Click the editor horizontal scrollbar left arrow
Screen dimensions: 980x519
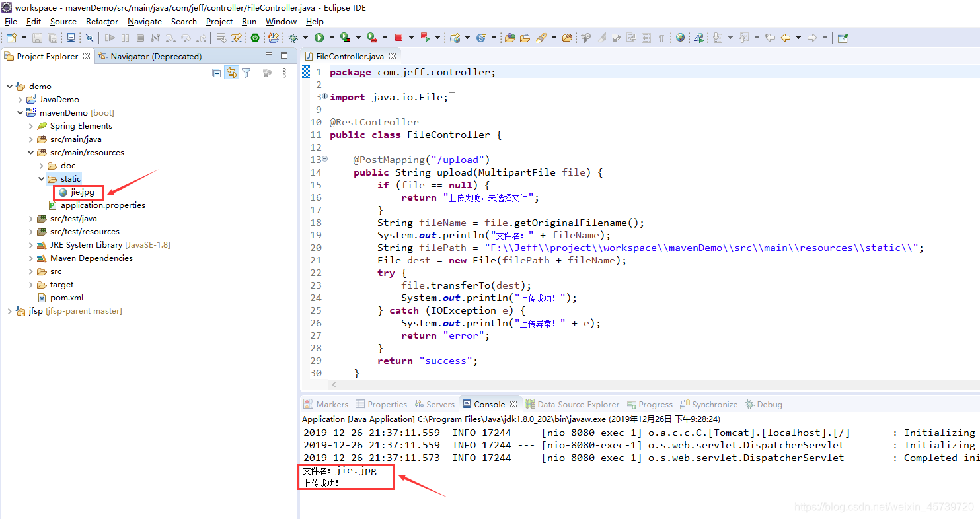[x=334, y=385]
